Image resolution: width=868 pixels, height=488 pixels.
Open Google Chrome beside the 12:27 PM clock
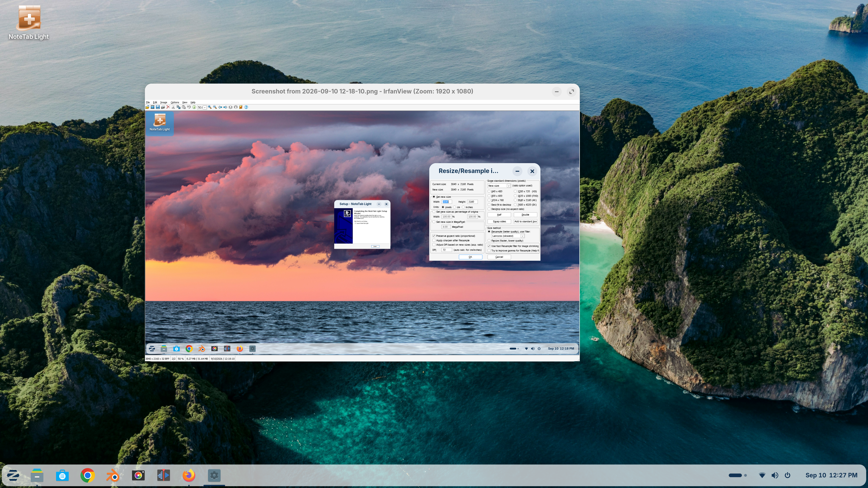[88, 475]
